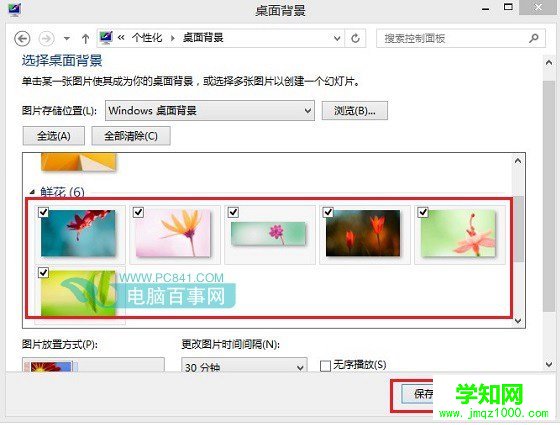Select the pink flower on green thumbnail
Viewport: 560px width, 425px height.
pos(458,233)
